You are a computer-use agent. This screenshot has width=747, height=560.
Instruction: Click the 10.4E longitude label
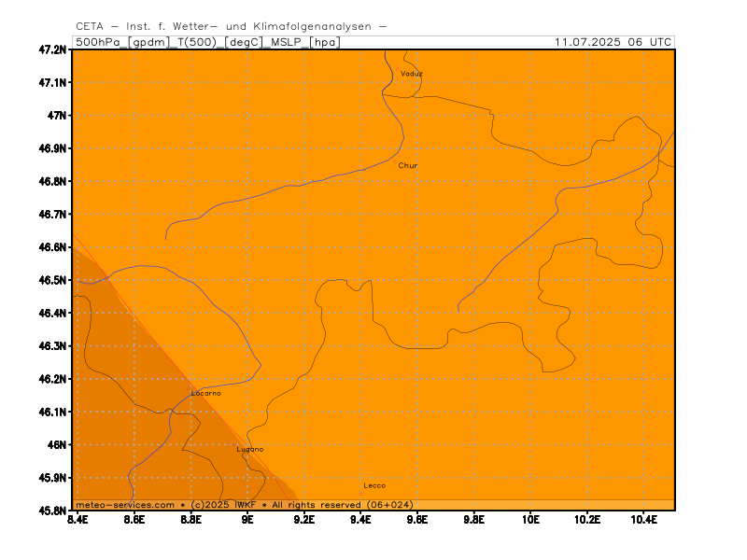coord(643,520)
